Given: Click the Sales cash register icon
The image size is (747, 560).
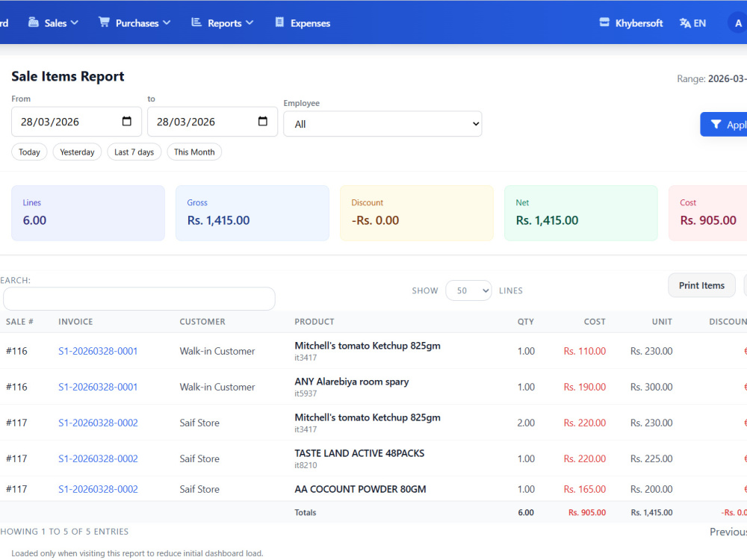Looking at the screenshot, I should (34, 22).
